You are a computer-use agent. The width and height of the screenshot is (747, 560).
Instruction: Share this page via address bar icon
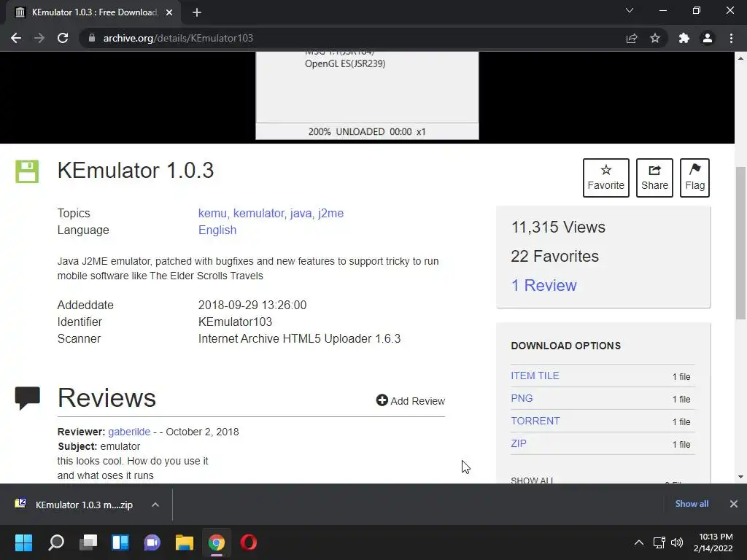coord(632,38)
